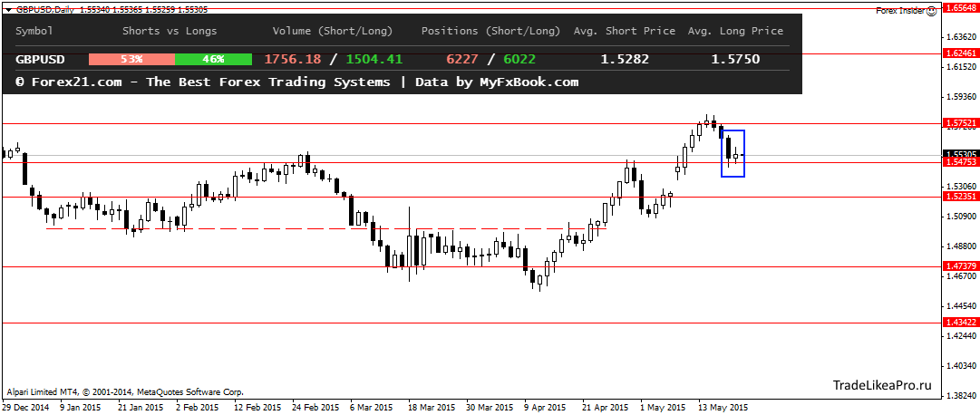980x415 pixels.
Task: Click the '29 Dec 2014' date label
Action: [25, 408]
